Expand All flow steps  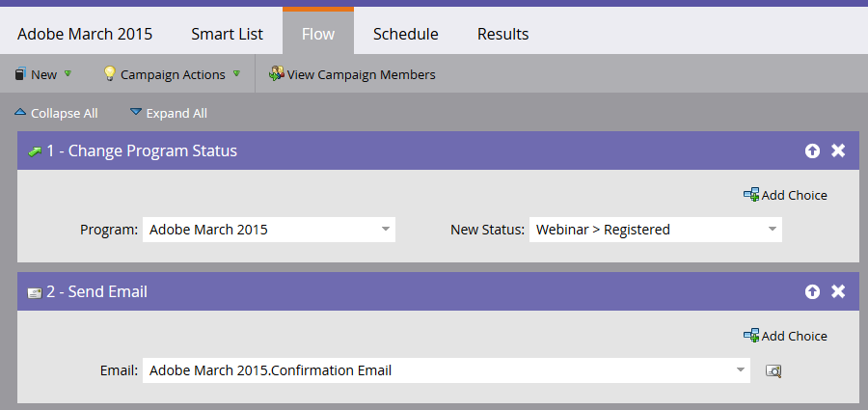point(168,113)
